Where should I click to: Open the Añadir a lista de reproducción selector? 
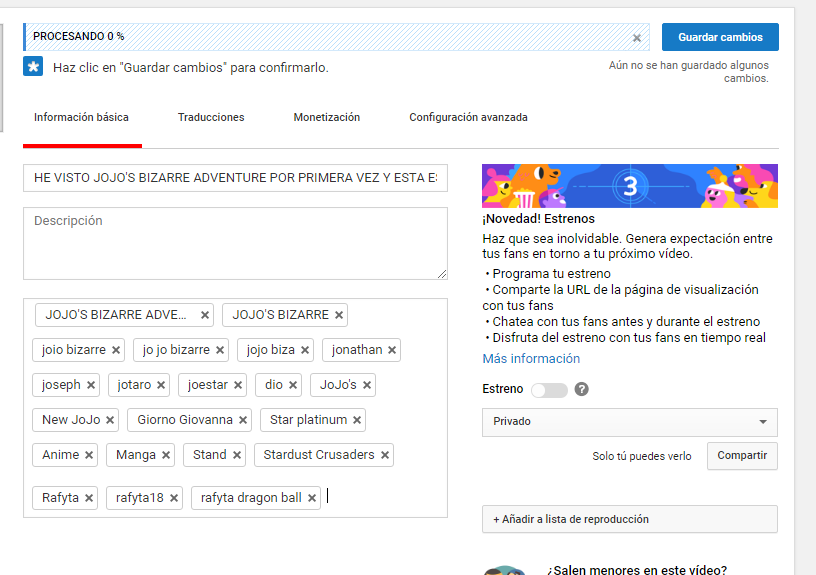[630, 519]
